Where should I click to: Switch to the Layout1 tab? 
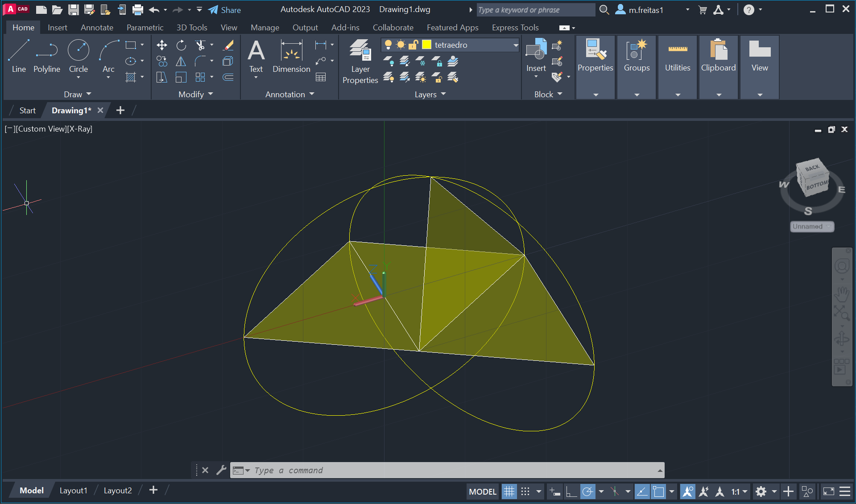(x=73, y=490)
